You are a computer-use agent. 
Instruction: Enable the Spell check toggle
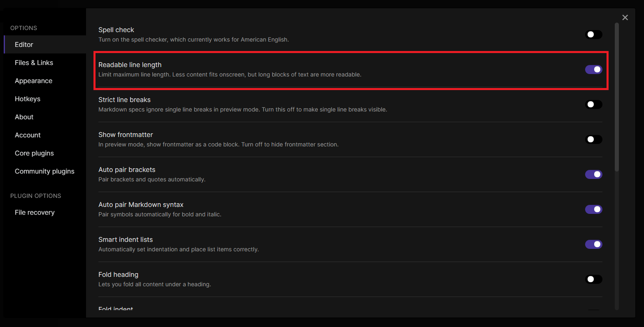click(x=593, y=35)
